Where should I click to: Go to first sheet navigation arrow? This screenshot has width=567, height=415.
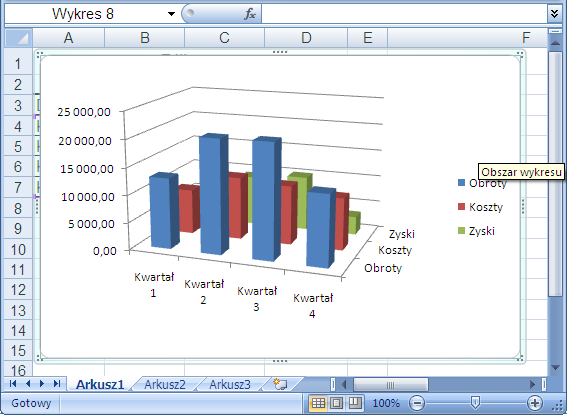[13, 384]
